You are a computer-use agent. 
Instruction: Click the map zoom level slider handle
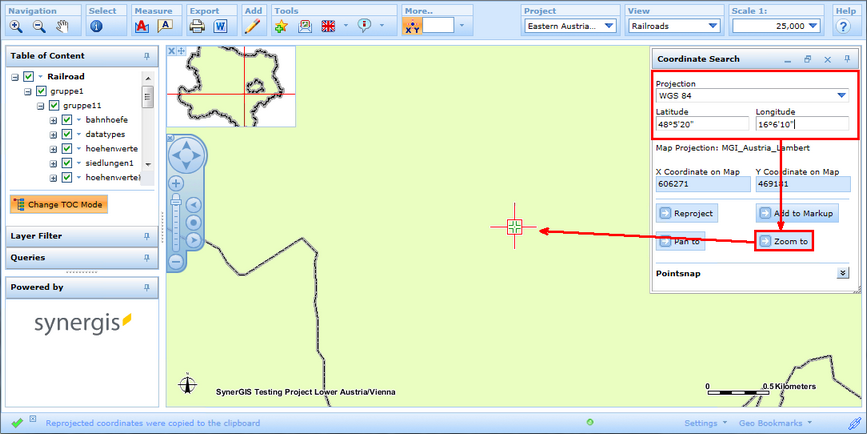coord(176,200)
